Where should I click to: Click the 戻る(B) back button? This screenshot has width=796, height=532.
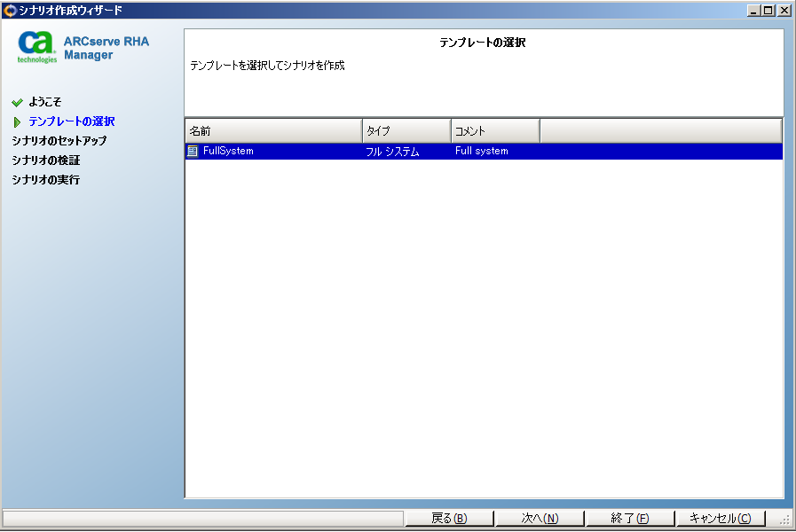pyautogui.click(x=449, y=519)
